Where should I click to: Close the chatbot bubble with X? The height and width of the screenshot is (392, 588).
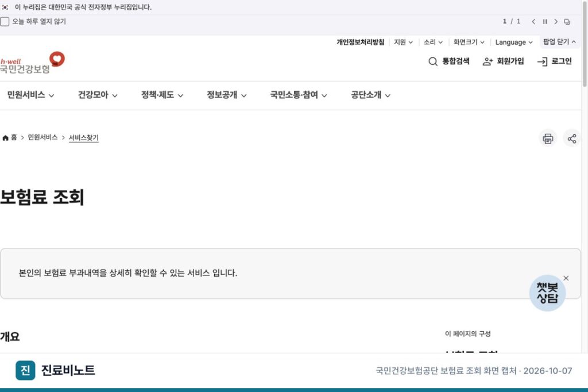pyautogui.click(x=566, y=278)
